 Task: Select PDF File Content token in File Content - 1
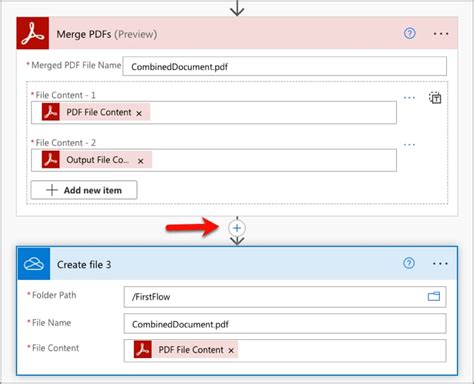point(96,112)
